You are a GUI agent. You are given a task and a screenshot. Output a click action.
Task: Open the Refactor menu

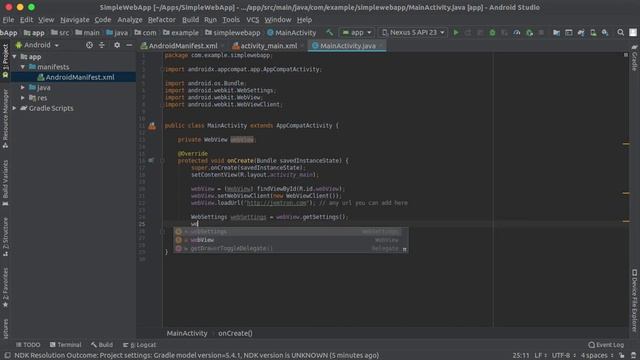[162, 20]
